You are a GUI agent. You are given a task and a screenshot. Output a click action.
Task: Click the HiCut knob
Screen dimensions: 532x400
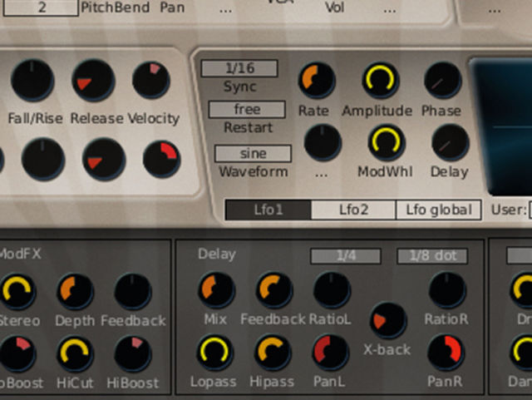(x=75, y=353)
